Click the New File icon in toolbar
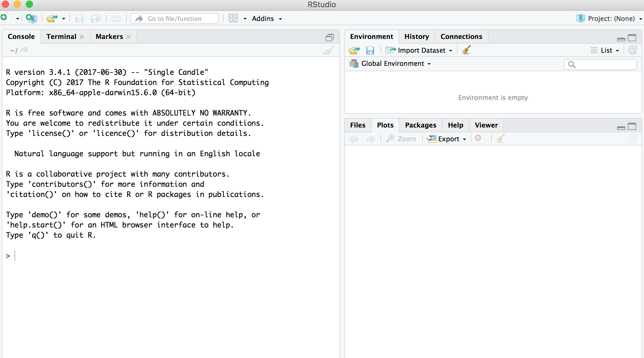 tap(5, 18)
